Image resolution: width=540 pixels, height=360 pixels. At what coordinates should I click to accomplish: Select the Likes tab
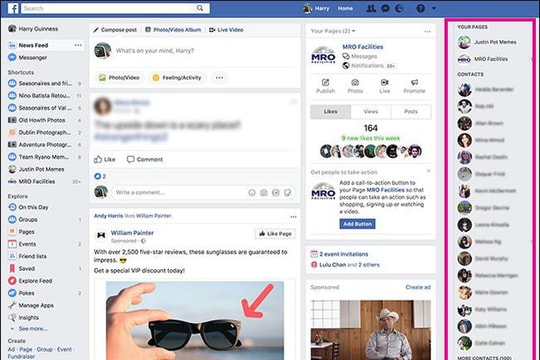pos(330,112)
